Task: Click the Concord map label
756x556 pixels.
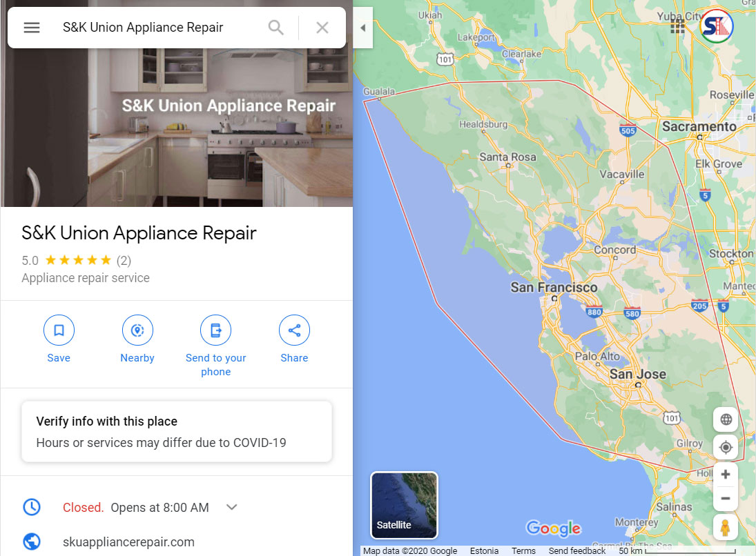Action: [614, 250]
